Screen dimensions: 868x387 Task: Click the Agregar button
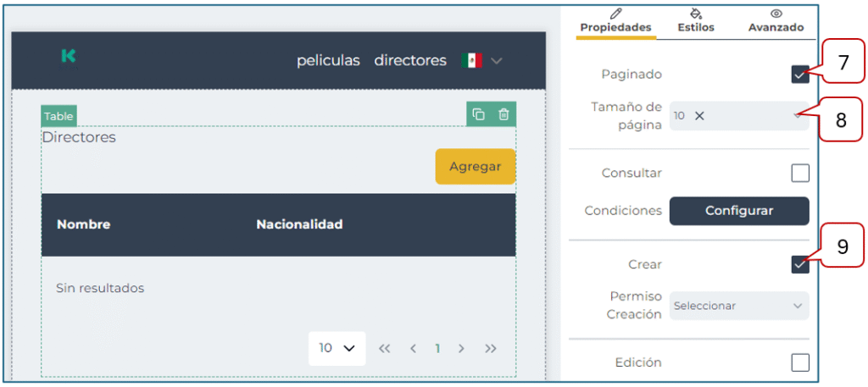coord(475,167)
